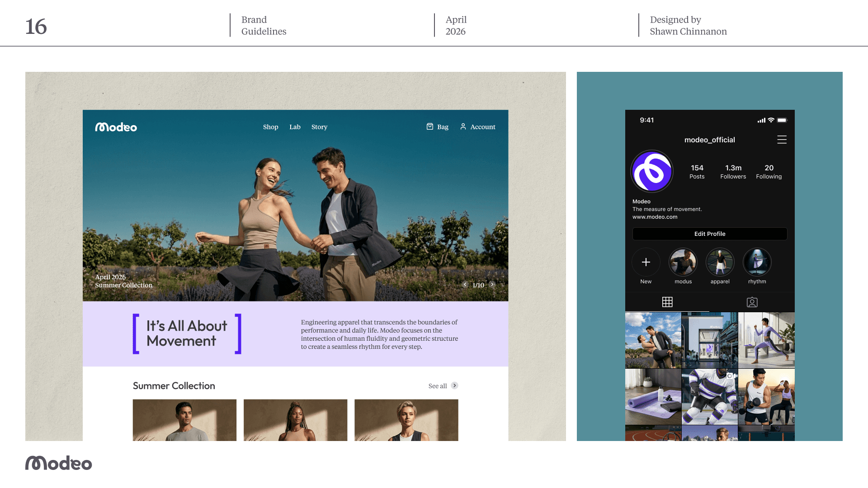The image size is (868, 488).
Task: Open the modus story highlight
Action: click(683, 262)
